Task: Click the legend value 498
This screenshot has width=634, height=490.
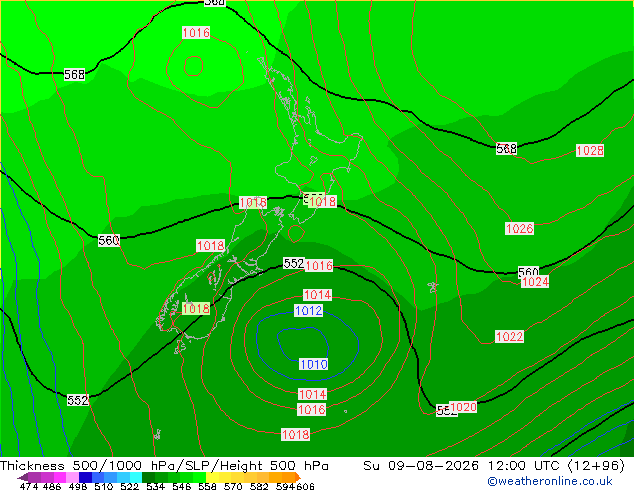Action: pyautogui.click(x=78, y=486)
